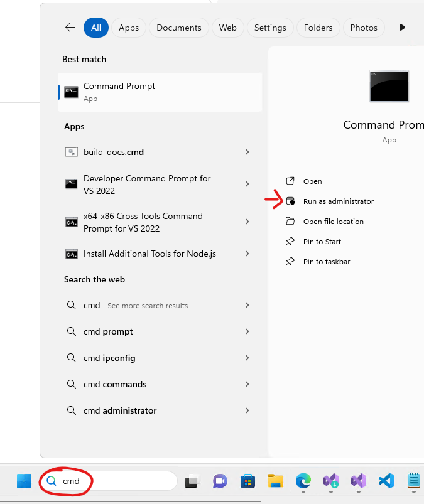The height and width of the screenshot is (504, 424).
Task: Open Microsoft Store from taskbar
Action: 247,481
